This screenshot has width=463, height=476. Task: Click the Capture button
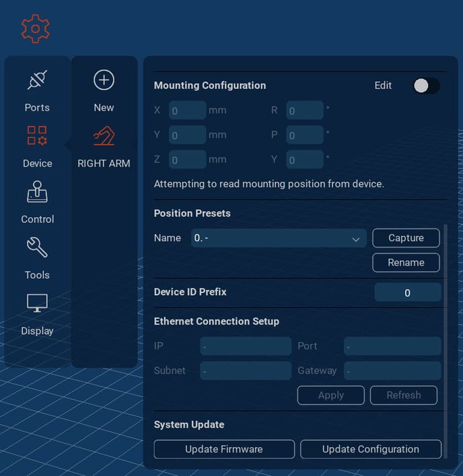point(406,238)
